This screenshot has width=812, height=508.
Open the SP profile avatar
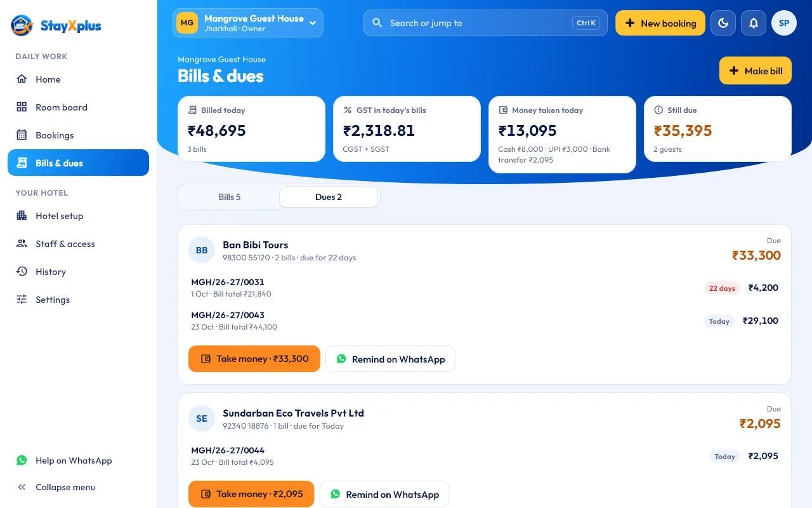(784, 23)
